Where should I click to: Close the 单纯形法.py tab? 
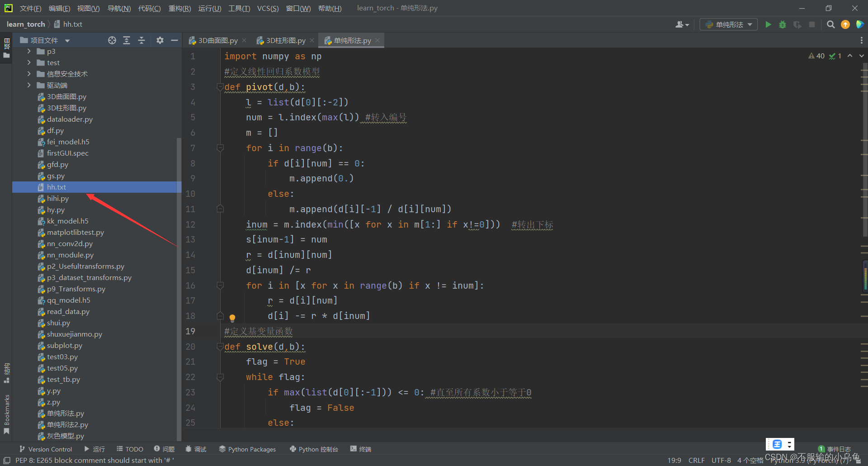coord(377,40)
